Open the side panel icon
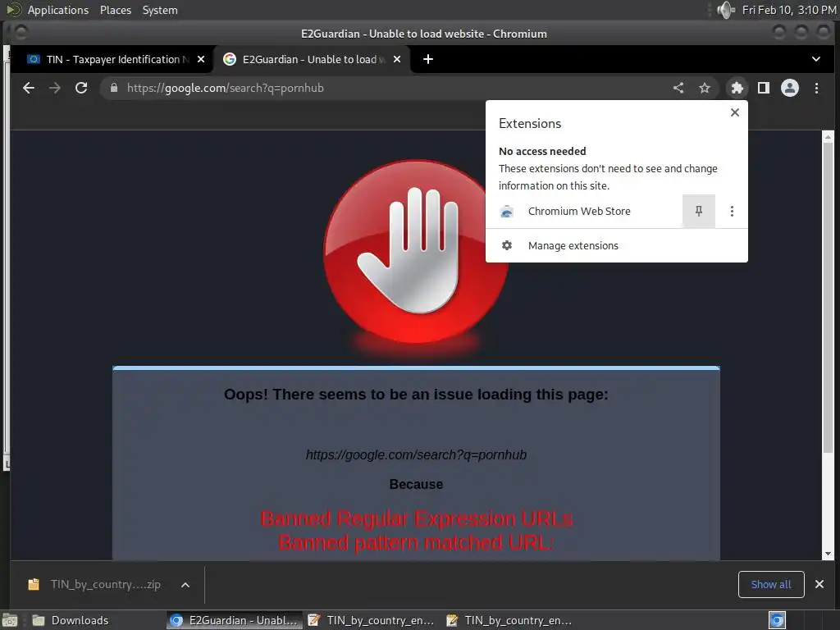The image size is (840, 630). 764,88
